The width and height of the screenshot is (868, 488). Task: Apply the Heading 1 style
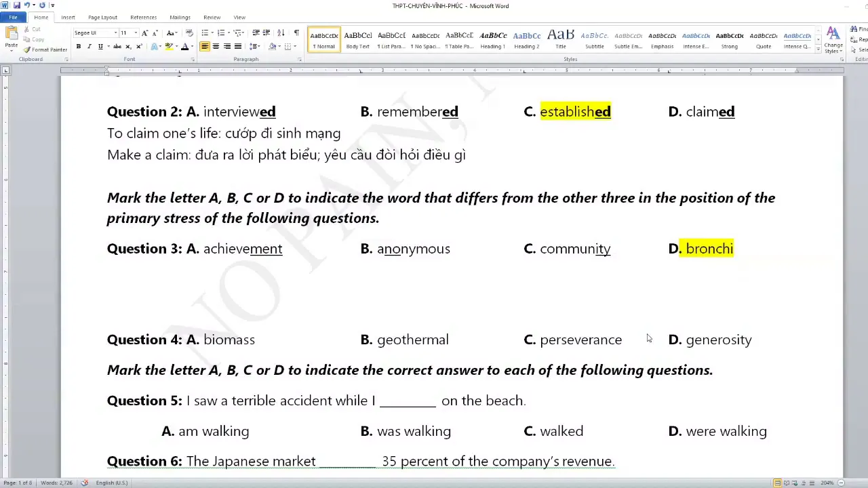click(493, 40)
